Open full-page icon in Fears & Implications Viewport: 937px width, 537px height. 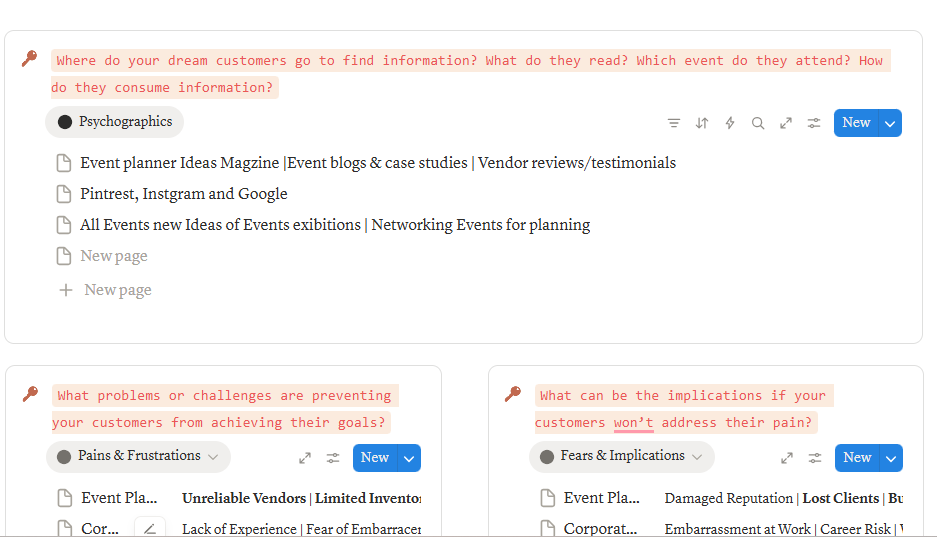pyautogui.click(x=788, y=458)
